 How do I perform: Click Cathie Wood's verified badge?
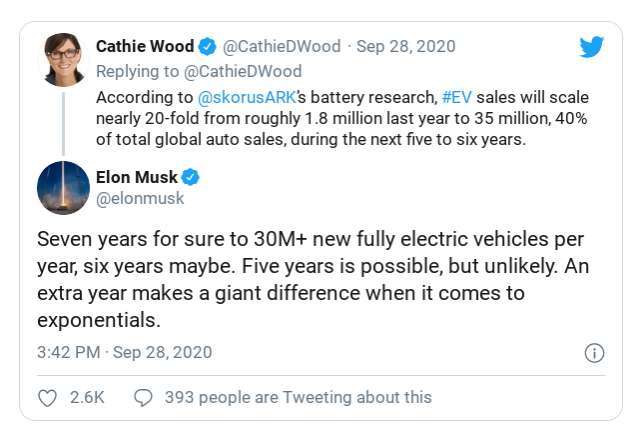pyautogui.click(x=207, y=46)
